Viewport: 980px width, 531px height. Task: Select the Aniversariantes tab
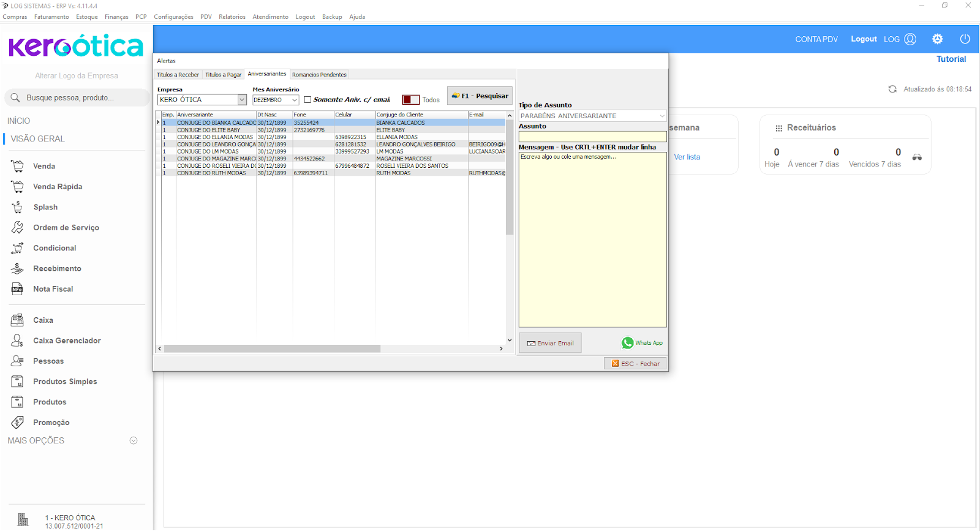[267, 74]
